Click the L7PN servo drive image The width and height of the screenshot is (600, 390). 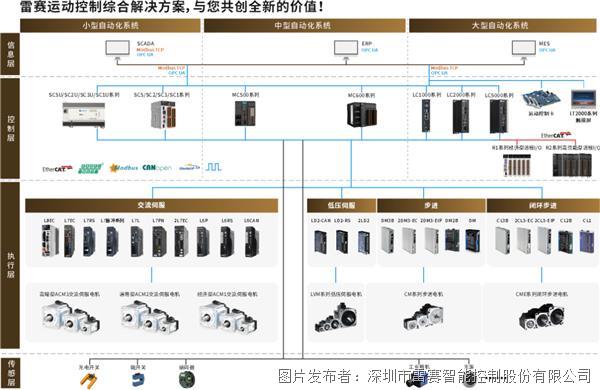click(x=159, y=242)
